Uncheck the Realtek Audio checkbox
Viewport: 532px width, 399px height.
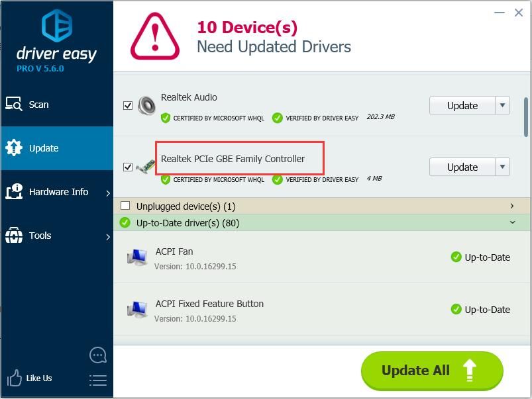click(x=128, y=105)
